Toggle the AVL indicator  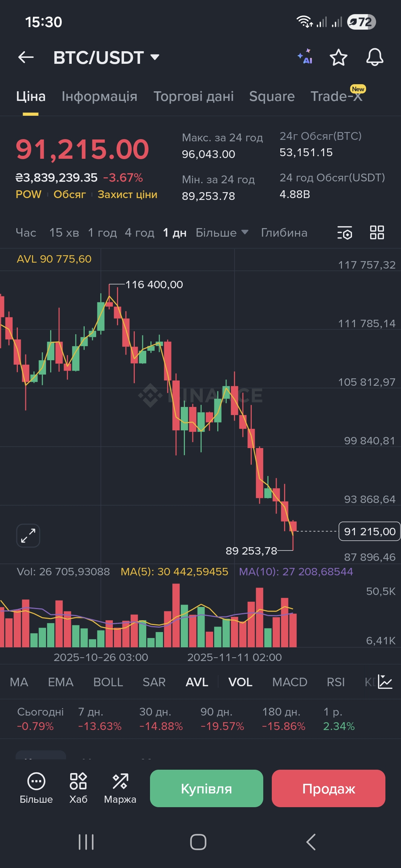[x=197, y=682]
